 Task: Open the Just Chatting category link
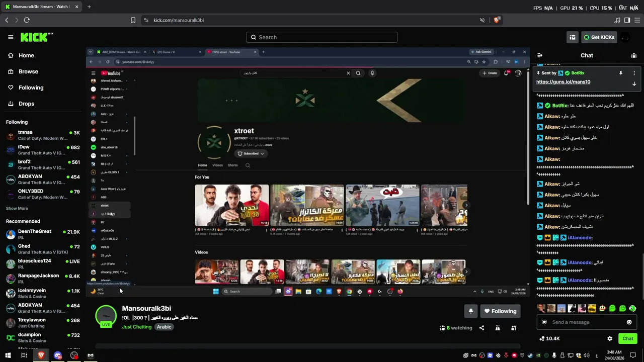click(137, 327)
